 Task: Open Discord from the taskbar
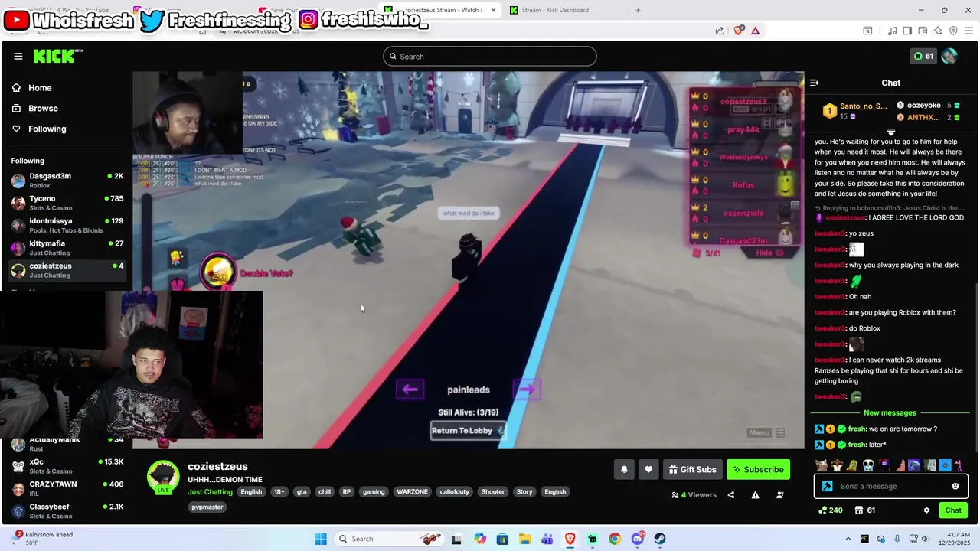click(x=637, y=539)
